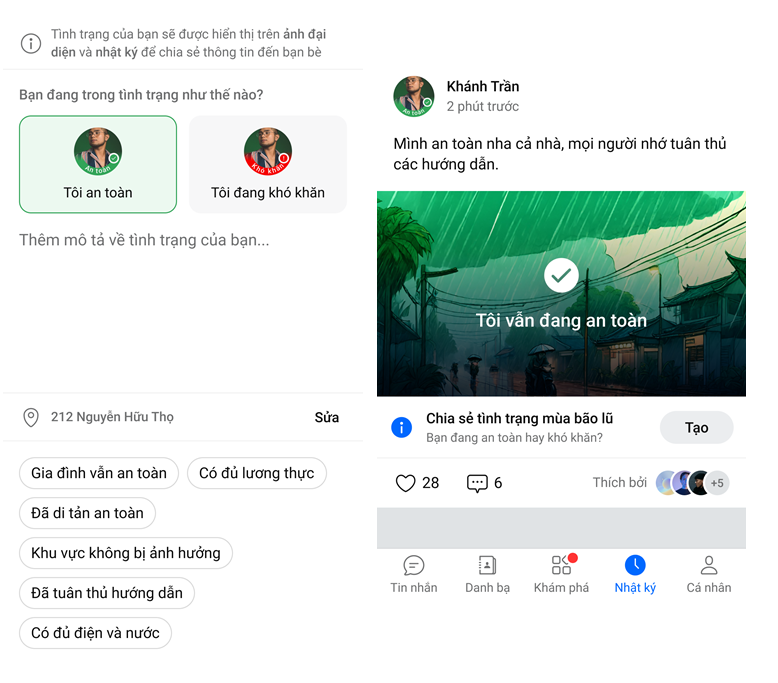Like the post with heart icon
The width and height of the screenshot is (778, 683).
tap(405, 483)
